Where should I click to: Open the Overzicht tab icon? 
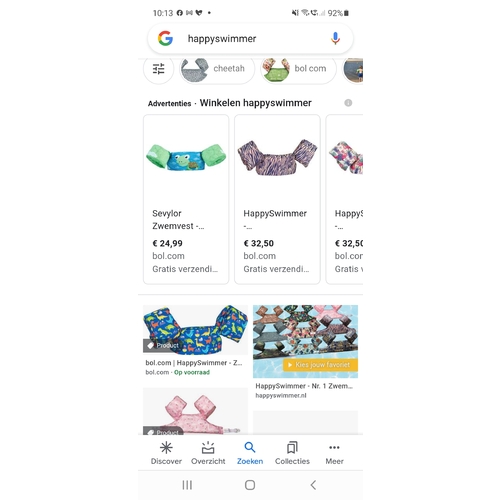tap(208, 448)
